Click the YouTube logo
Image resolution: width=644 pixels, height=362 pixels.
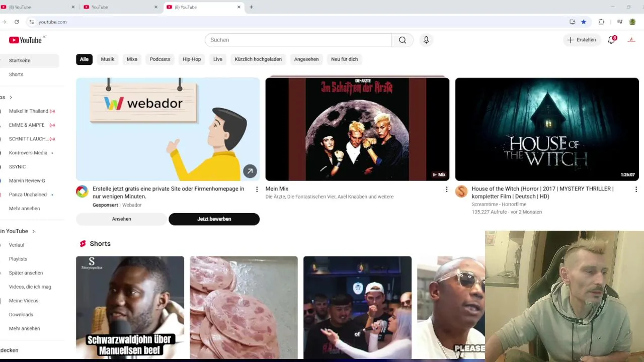pyautogui.click(x=25, y=40)
